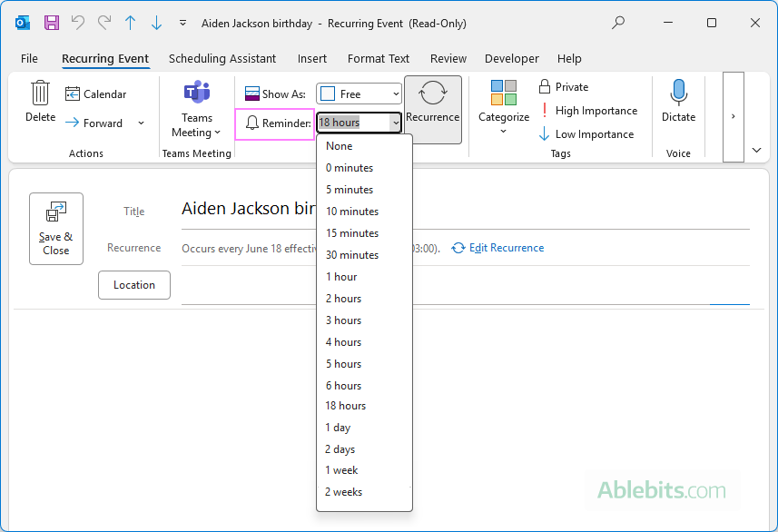Open Categorize color menu
Image resolution: width=778 pixels, height=532 pixels.
coord(504,107)
